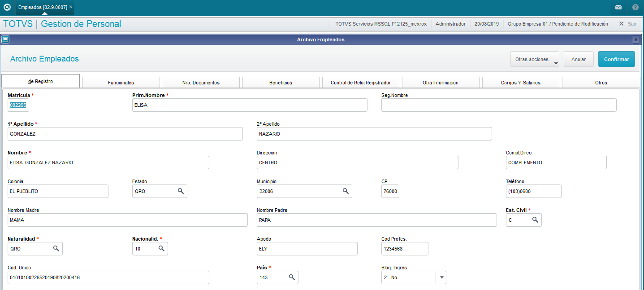
Task: Open lookup magnifier for País field
Action: pyautogui.click(x=292, y=277)
